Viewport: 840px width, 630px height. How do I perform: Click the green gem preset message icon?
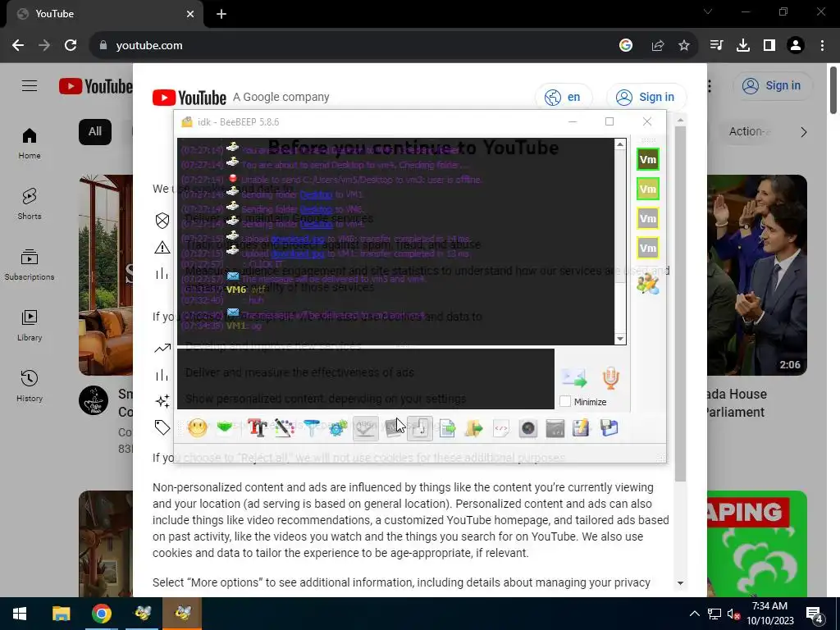tap(225, 427)
